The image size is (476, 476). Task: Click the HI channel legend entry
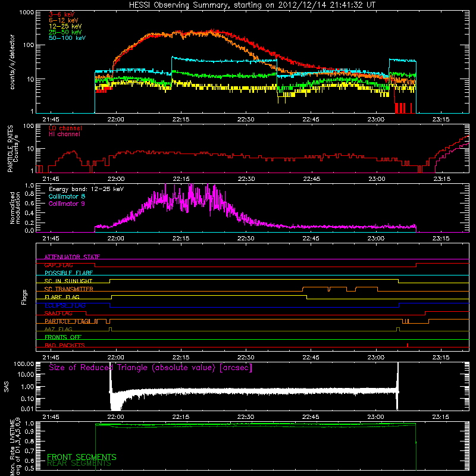(x=64, y=134)
